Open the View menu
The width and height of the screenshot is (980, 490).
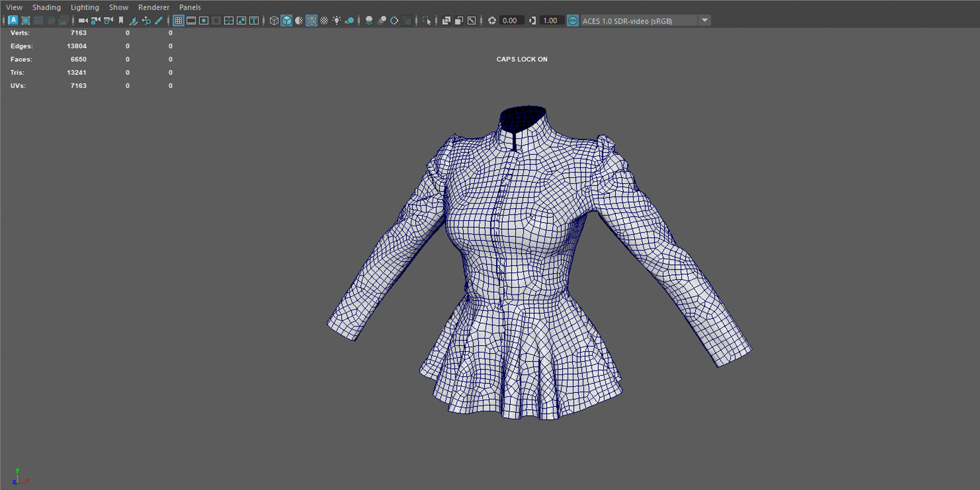[x=14, y=7]
